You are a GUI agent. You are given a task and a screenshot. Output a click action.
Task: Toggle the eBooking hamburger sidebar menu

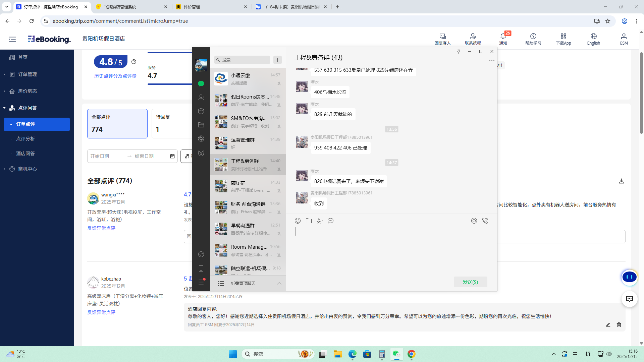click(x=12, y=39)
